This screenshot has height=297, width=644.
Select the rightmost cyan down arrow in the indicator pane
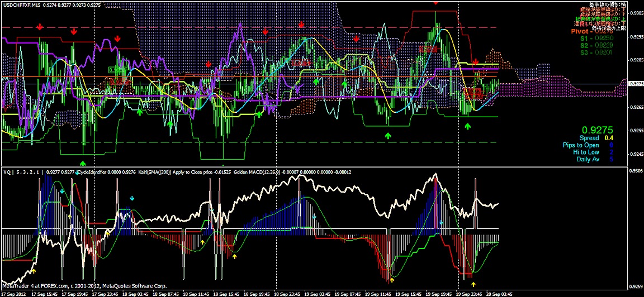pos(441,223)
